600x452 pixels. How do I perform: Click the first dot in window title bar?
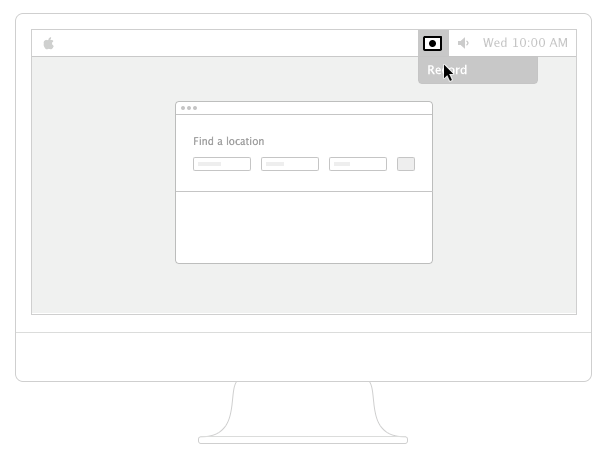[183, 108]
